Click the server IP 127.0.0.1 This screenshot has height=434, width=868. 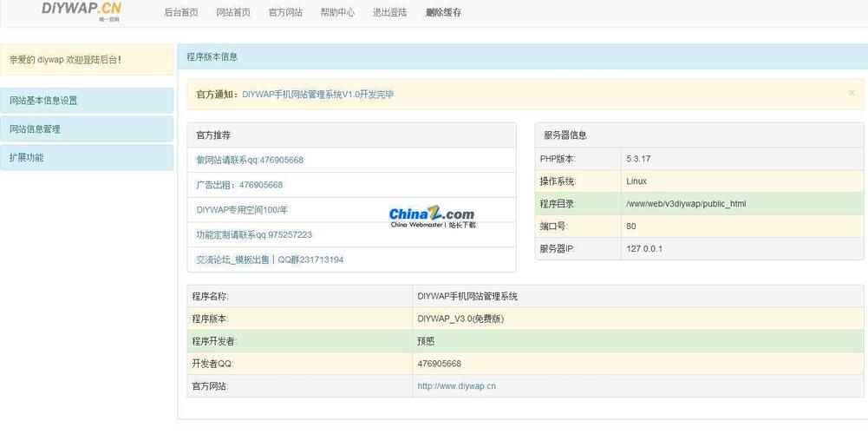click(644, 249)
